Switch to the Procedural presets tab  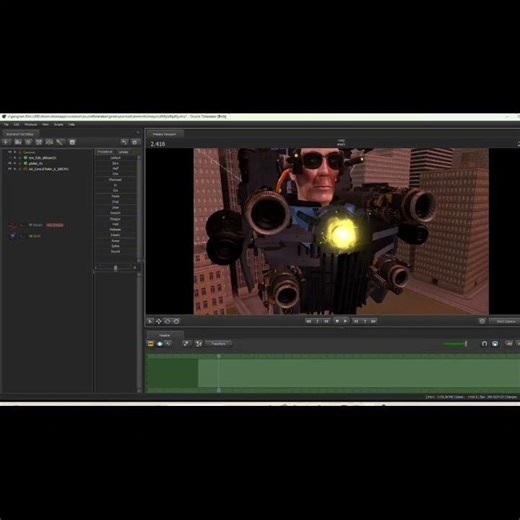point(105,152)
